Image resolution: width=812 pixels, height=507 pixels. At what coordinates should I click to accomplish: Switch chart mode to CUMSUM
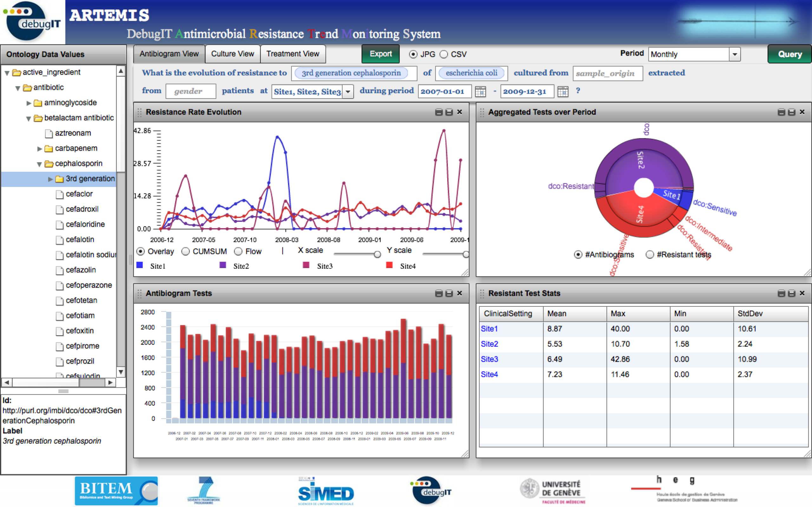[186, 251]
